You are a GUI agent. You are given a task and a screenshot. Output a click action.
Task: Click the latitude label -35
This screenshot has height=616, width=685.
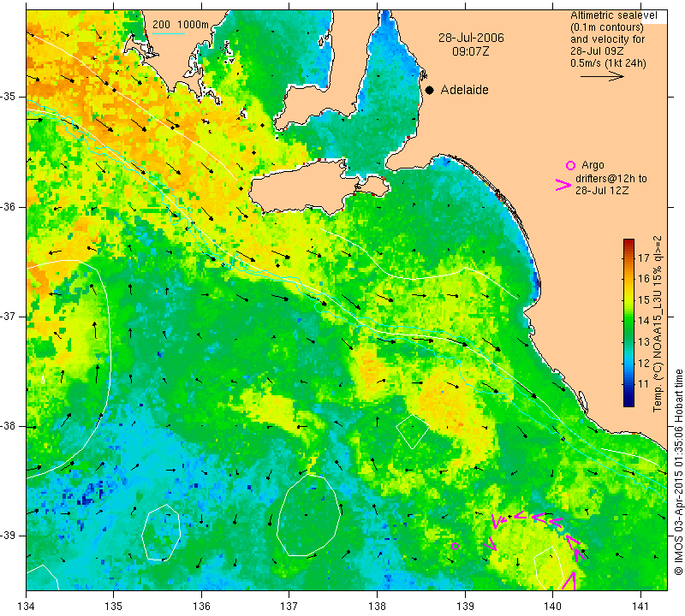coord(8,97)
